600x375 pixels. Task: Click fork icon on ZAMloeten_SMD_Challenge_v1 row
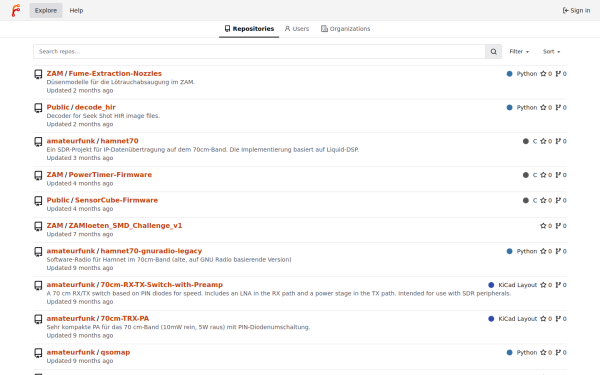pos(558,225)
